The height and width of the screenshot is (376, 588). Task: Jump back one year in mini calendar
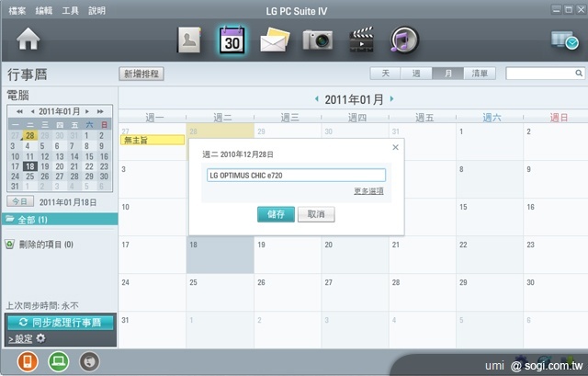tap(19, 111)
